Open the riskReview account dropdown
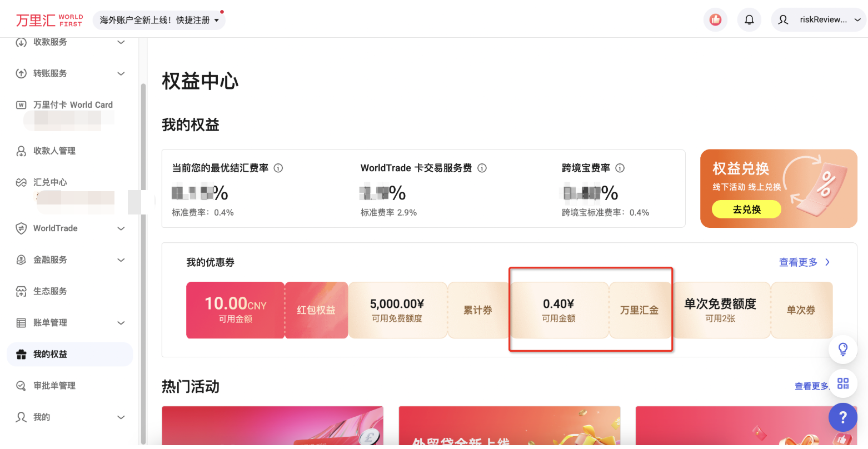 [x=819, y=20]
